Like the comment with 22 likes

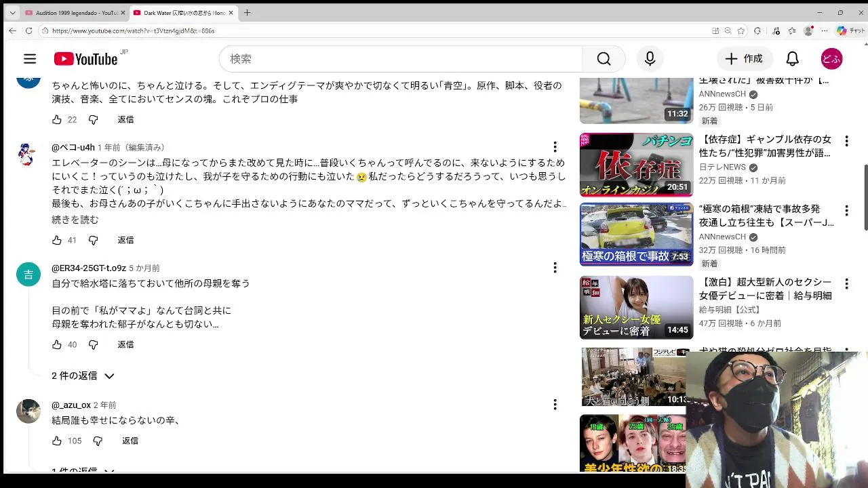(57, 119)
